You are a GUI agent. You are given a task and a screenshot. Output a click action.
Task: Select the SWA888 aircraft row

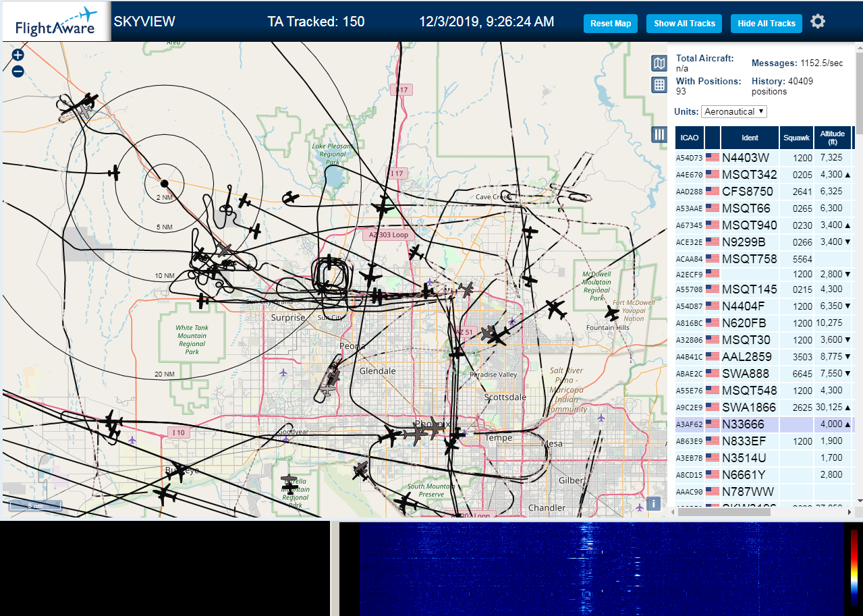[764, 374]
